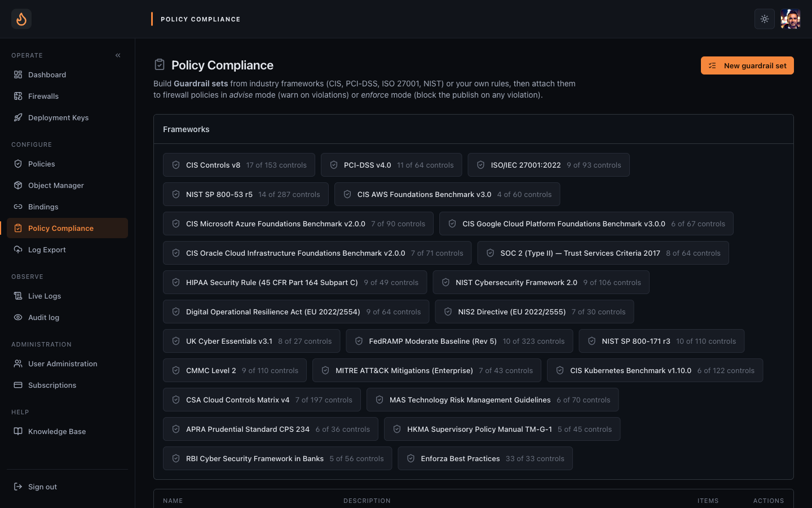Create a New guardrail set
Viewport: 812px width, 508px height.
pos(747,65)
